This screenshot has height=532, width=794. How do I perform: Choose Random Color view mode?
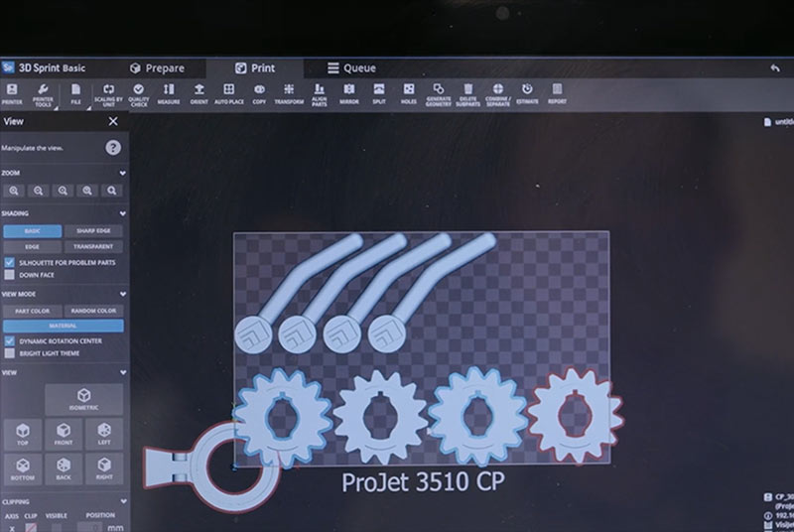93,311
